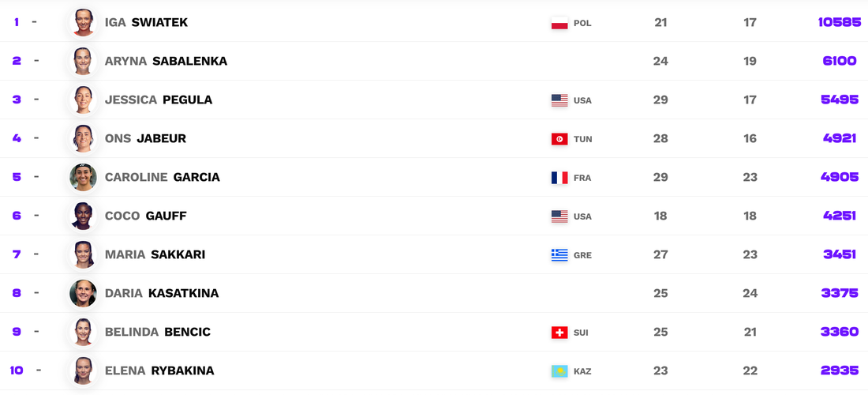The width and height of the screenshot is (868, 395).
Task: Click Swiatek's 10585 points value
Action: point(839,22)
